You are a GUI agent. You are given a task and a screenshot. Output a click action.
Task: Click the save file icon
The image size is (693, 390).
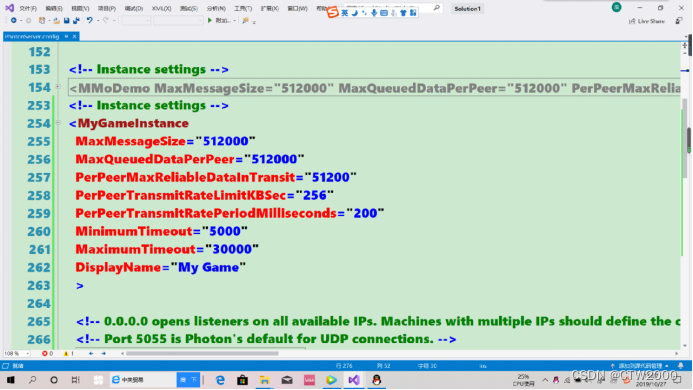[x=66, y=20]
